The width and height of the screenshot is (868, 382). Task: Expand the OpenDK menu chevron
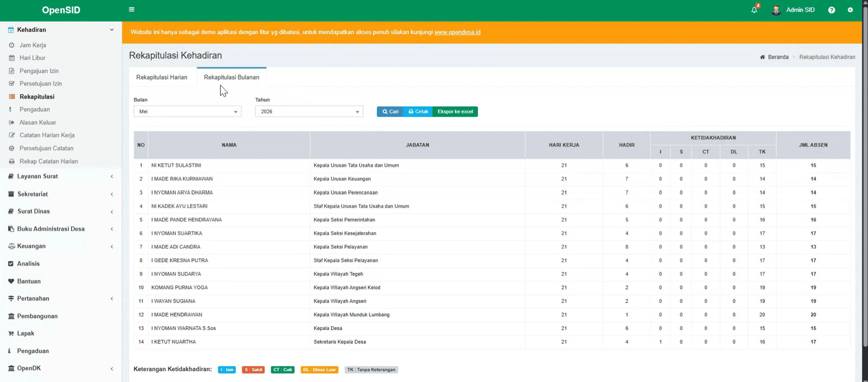point(111,368)
